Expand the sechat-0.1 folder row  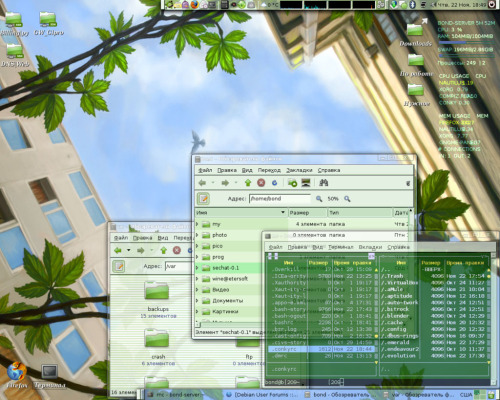pos(198,268)
